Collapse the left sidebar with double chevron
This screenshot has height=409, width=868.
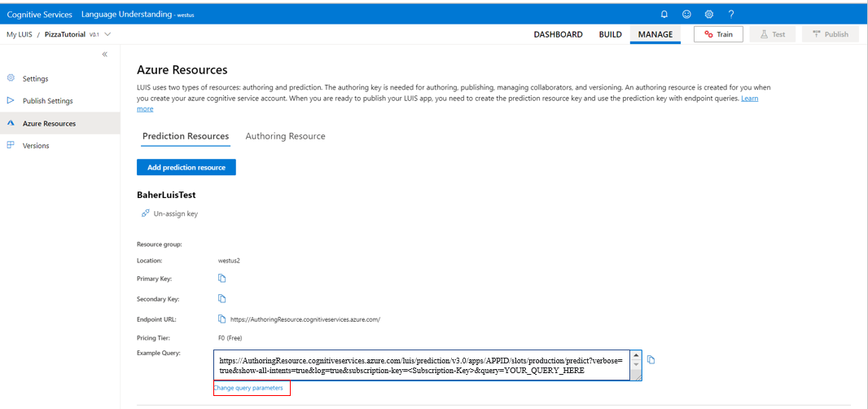(x=104, y=55)
